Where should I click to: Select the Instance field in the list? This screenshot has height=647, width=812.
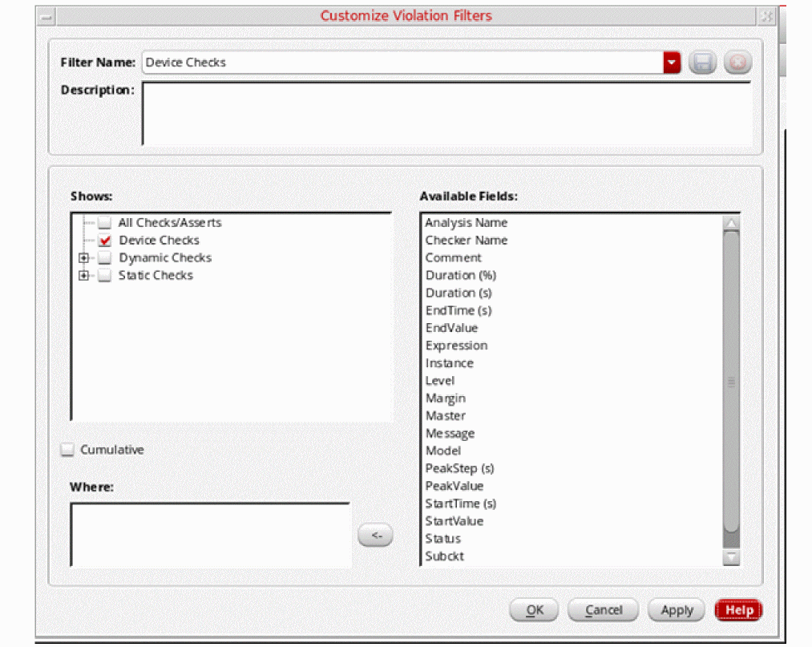coord(449,363)
